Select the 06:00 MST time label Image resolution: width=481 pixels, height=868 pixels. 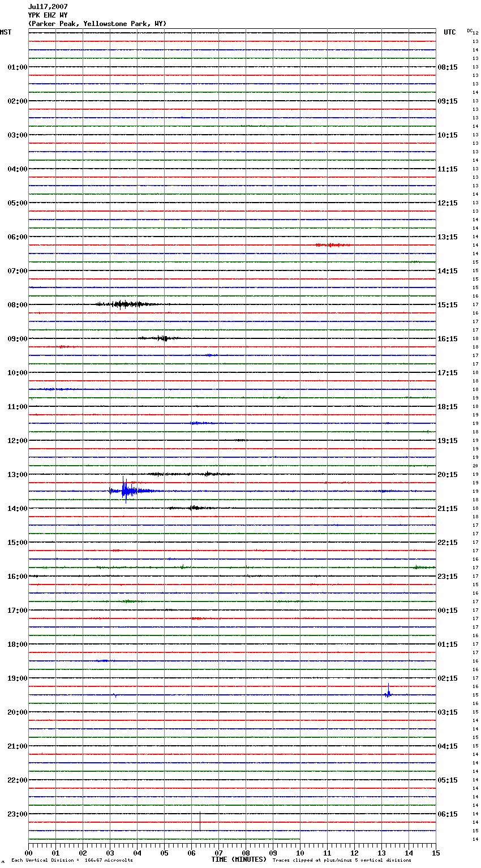(x=18, y=237)
